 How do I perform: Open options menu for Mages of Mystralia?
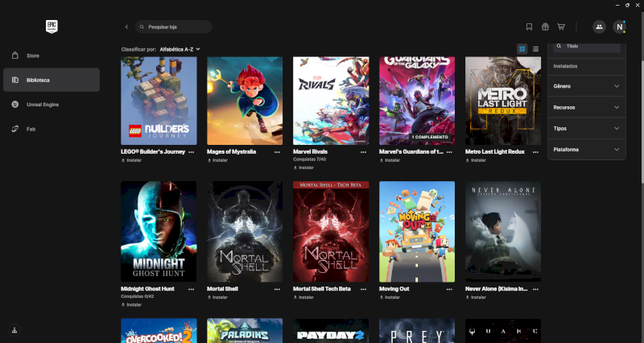[277, 152]
